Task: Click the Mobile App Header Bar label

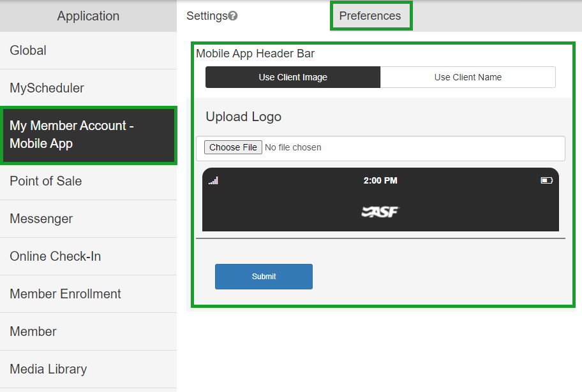Action: (255, 54)
